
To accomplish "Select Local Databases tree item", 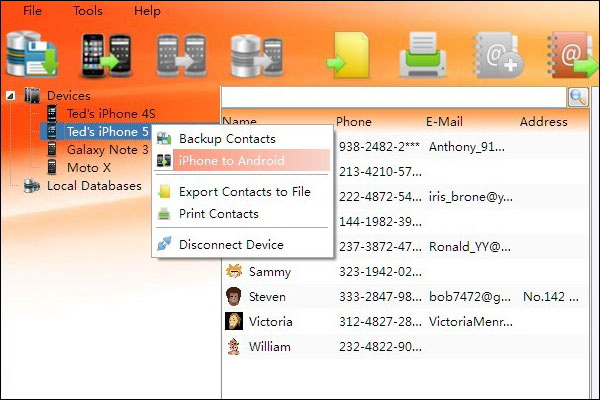I will coord(94,186).
